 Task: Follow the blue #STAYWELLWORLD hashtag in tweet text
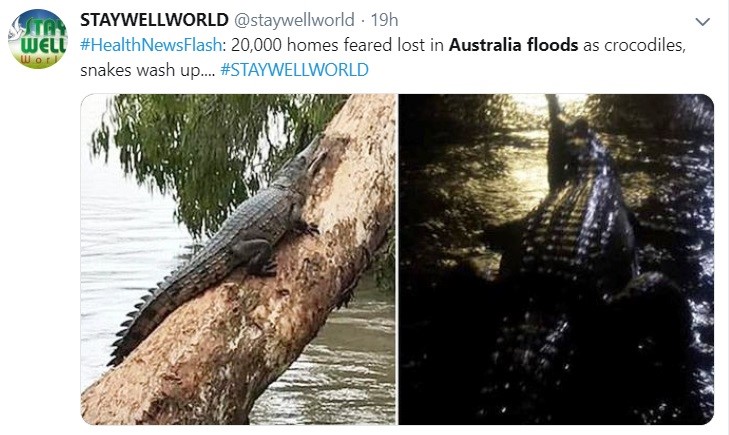coord(294,70)
